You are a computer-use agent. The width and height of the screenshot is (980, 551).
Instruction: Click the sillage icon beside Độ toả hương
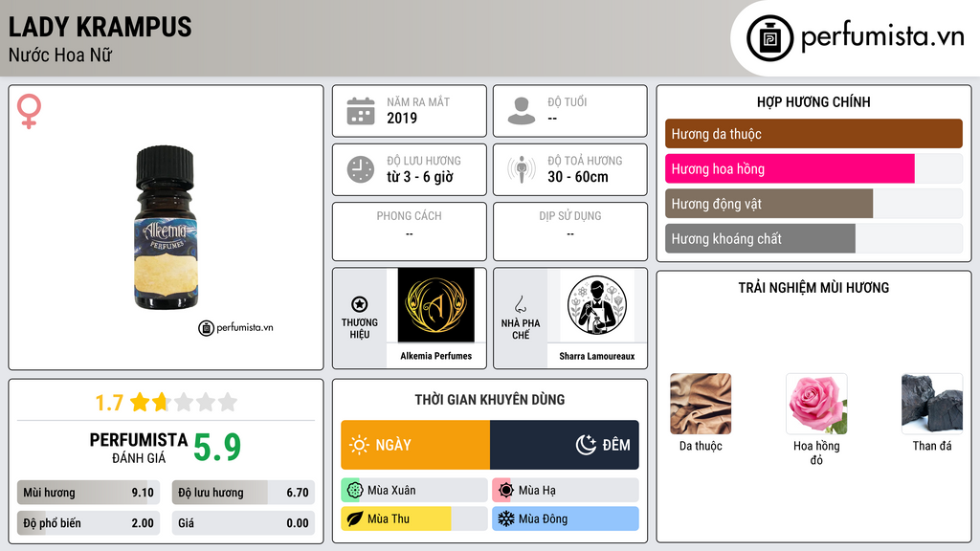point(522,169)
